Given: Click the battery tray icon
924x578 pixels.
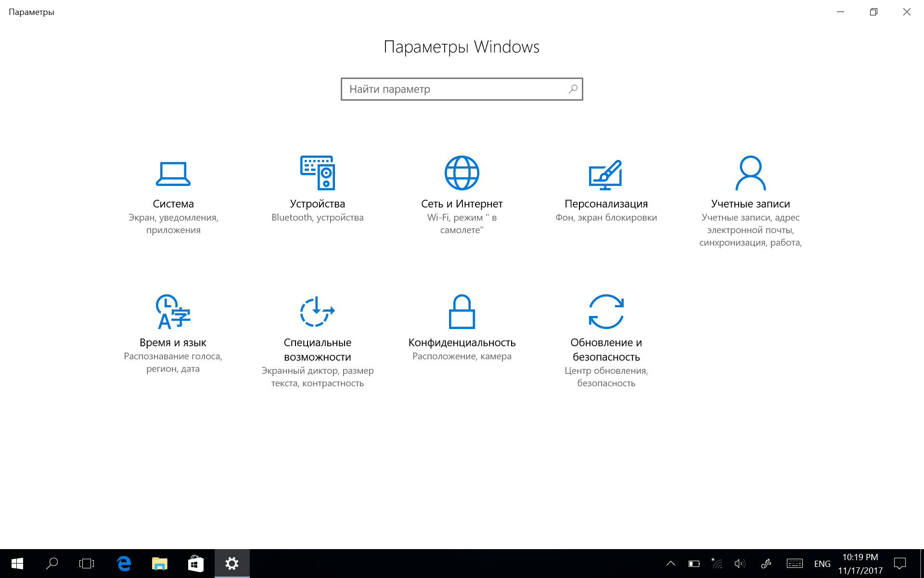Looking at the screenshot, I should pos(694,564).
